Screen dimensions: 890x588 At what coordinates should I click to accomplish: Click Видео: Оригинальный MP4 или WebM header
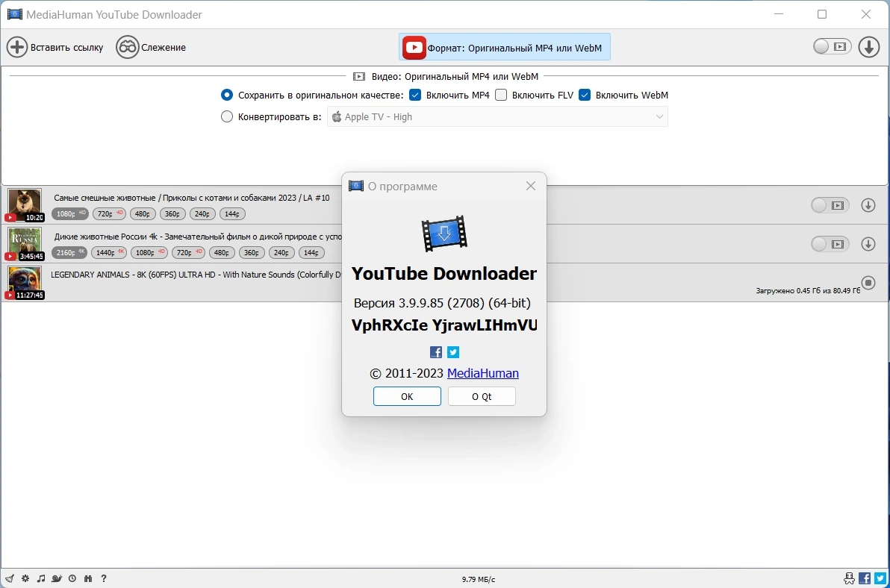pos(455,76)
